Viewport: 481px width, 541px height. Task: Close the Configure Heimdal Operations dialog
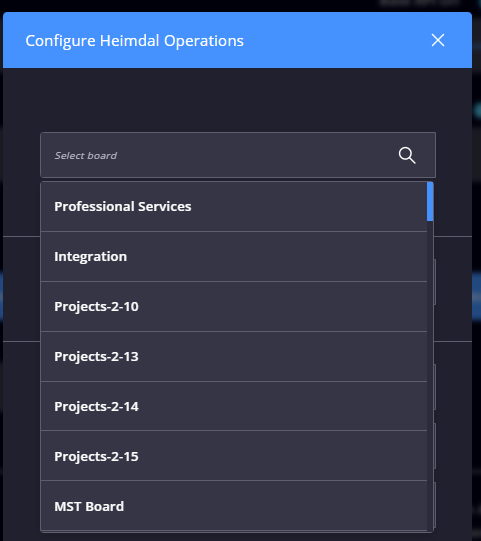[x=438, y=40]
